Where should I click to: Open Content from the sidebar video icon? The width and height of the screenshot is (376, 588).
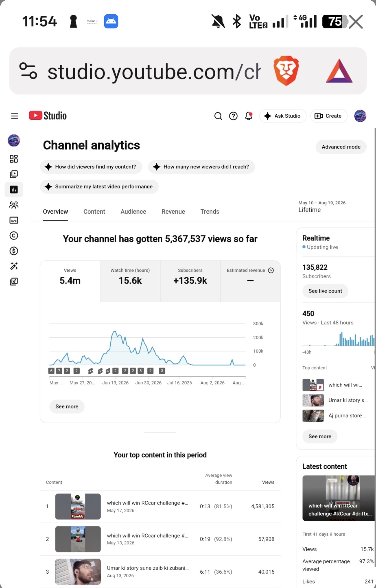[14, 174]
